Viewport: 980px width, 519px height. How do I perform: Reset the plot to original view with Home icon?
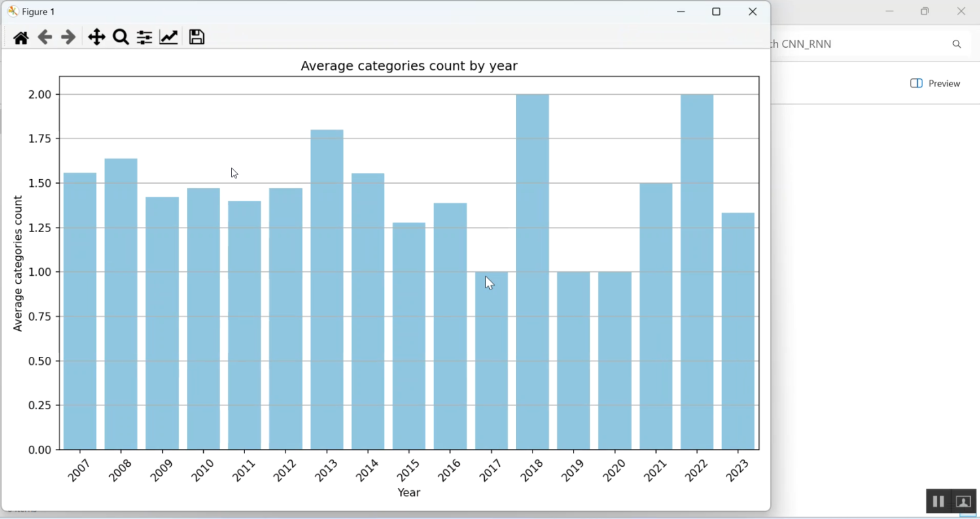click(x=21, y=37)
